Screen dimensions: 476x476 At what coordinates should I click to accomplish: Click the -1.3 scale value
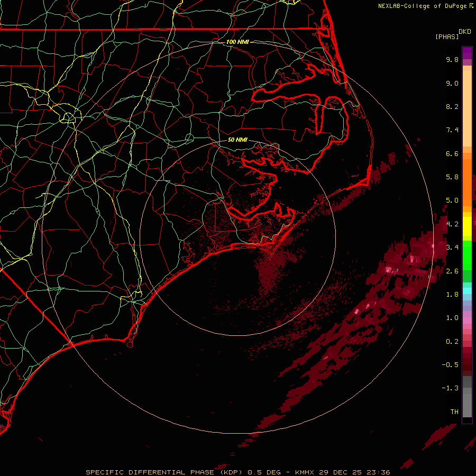point(450,388)
